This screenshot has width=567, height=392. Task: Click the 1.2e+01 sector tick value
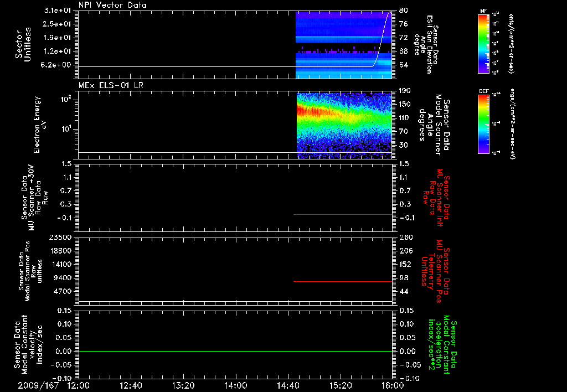click(58, 51)
